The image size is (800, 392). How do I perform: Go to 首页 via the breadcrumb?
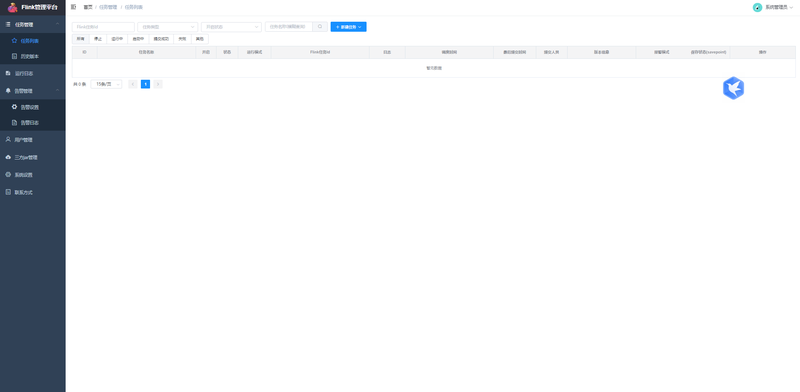coord(88,7)
